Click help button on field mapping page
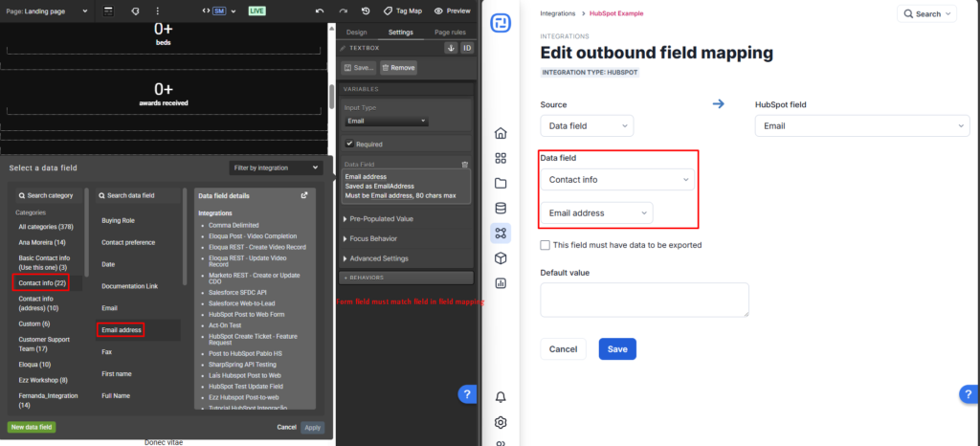Screen dimensions: 980x446 pos(969,393)
